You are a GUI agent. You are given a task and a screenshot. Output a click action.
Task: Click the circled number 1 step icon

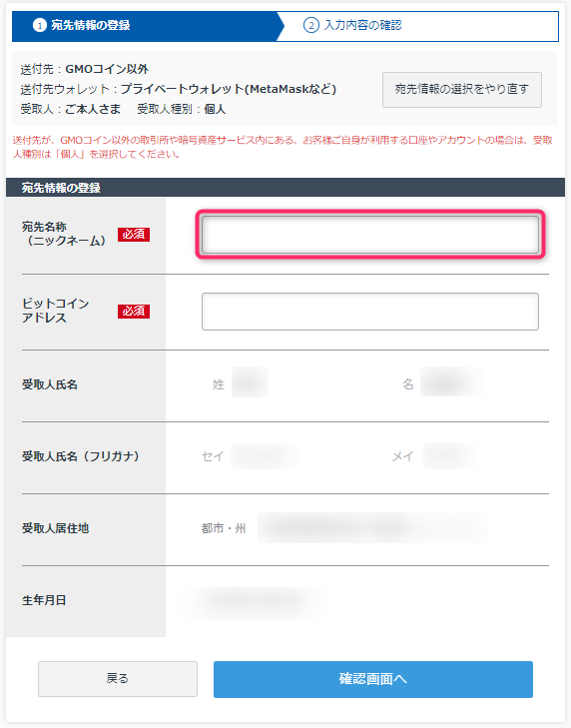tap(40, 26)
